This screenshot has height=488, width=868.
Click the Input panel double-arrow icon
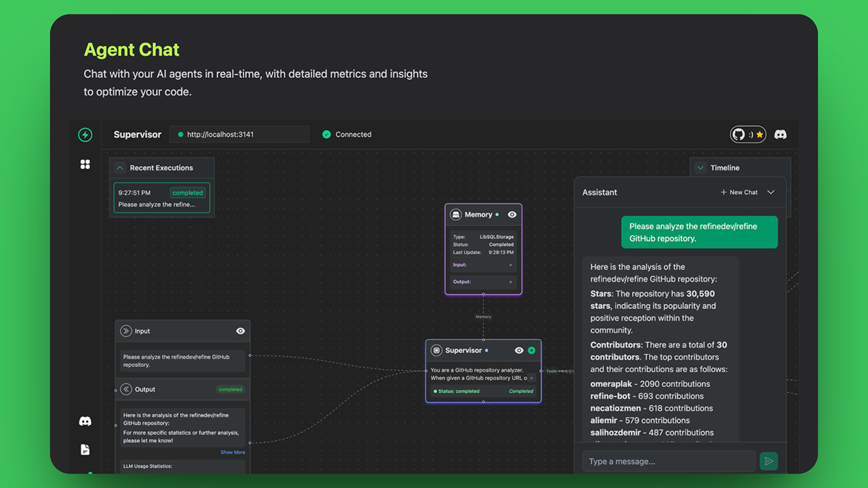tap(126, 331)
